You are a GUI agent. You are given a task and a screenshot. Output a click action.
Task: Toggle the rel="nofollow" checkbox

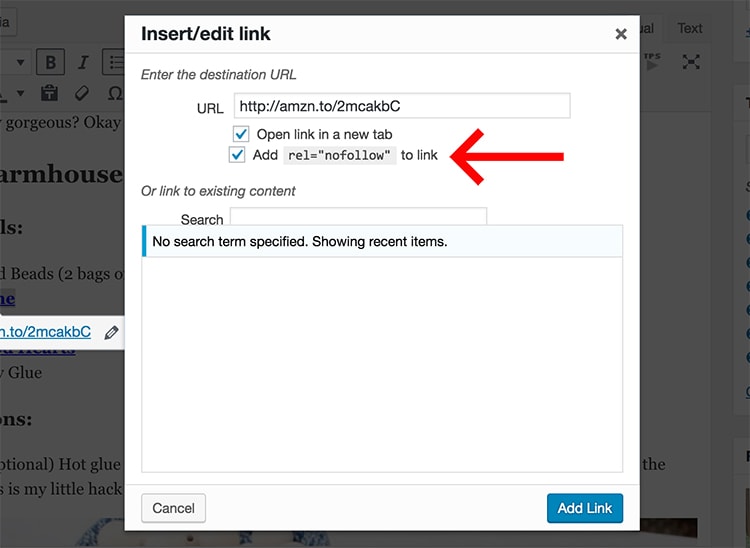click(x=237, y=155)
